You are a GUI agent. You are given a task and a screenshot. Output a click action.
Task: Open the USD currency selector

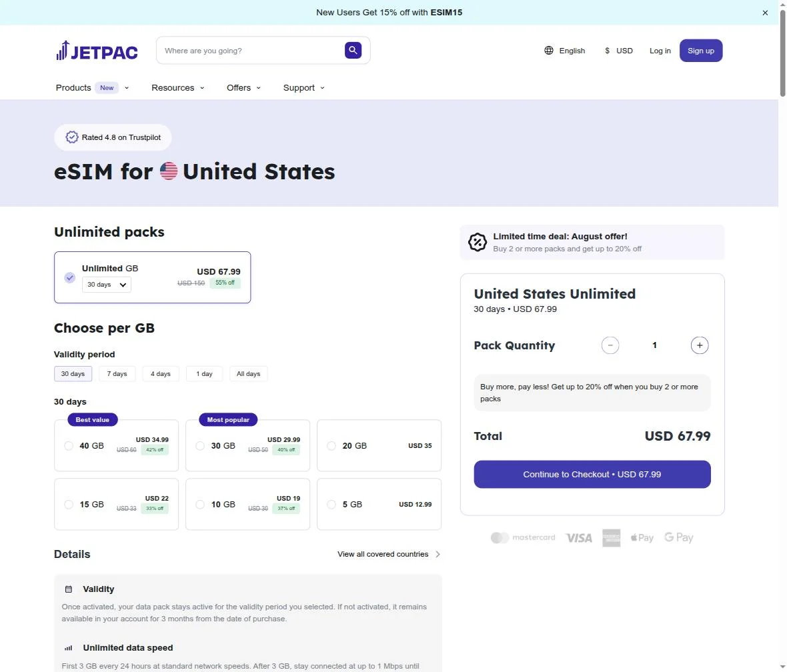pyautogui.click(x=618, y=51)
